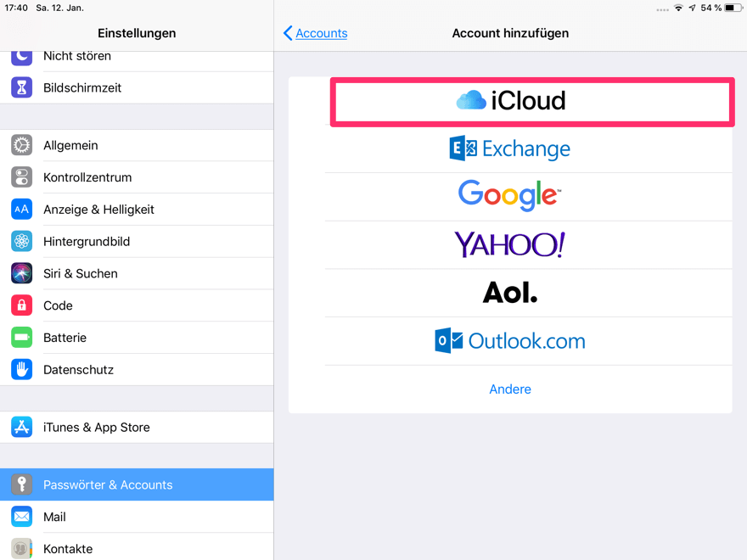Select the Anzeige & Helligkeit icon
Image resolution: width=747 pixels, height=560 pixels.
(x=22, y=210)
